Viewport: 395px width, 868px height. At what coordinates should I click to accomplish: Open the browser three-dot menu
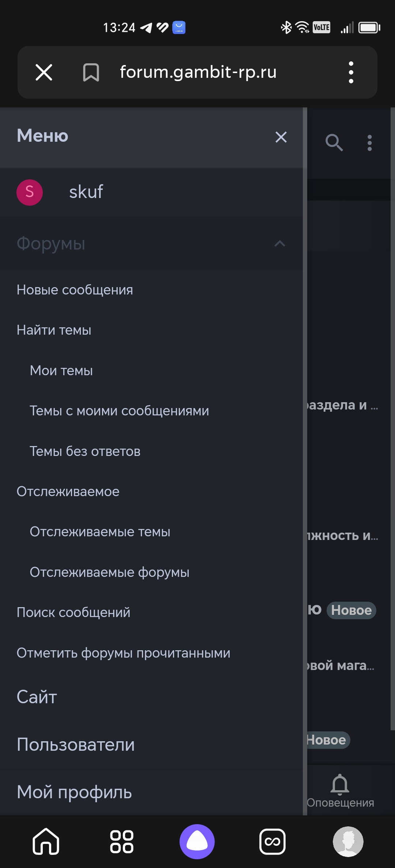351,72
